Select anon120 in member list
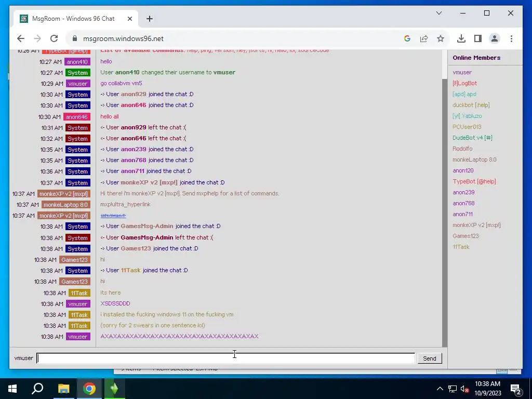The image size is (532, 399). coord(463,170)
